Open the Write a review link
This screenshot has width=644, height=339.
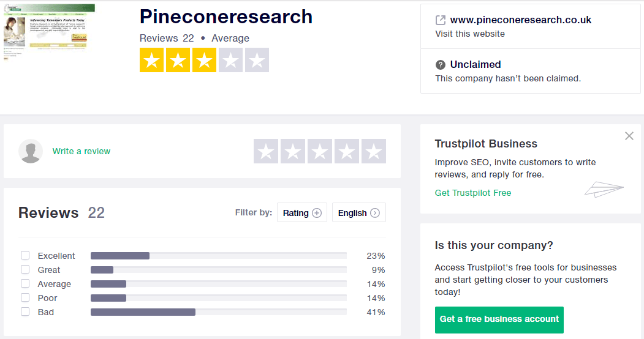point(81,151)
